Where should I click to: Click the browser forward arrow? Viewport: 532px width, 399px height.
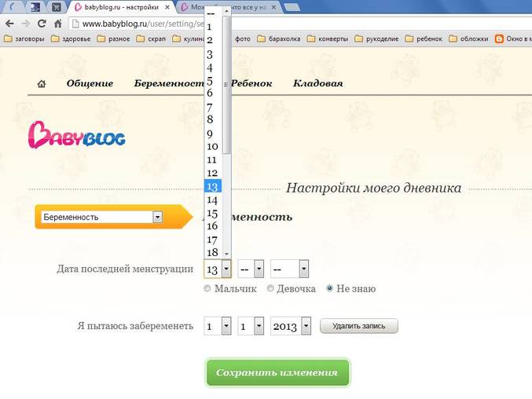tap(26, 24)
